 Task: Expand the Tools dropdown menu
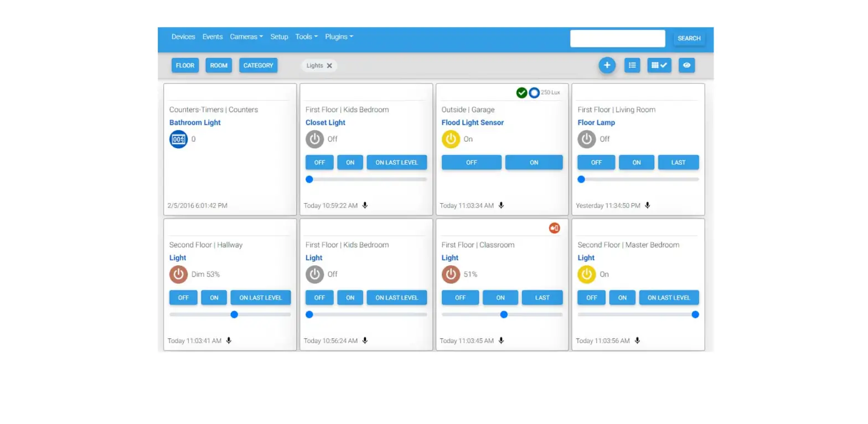click(x=307, y=37)
